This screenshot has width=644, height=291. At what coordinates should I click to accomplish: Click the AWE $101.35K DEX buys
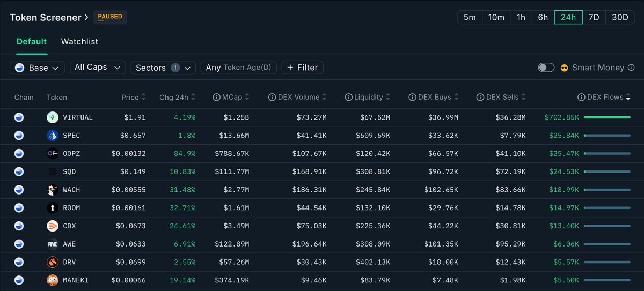pos(441,244)
